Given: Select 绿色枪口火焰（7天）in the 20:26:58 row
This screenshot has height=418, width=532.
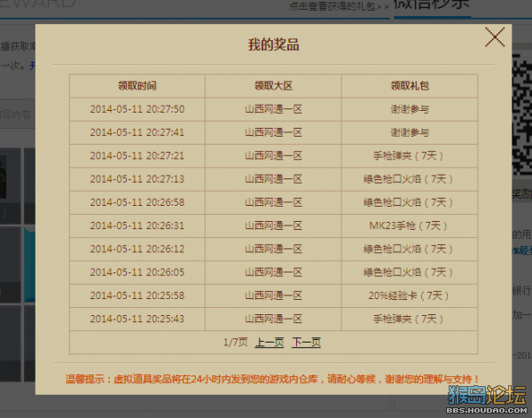Looking at the screenshot, I should (408, 202).
